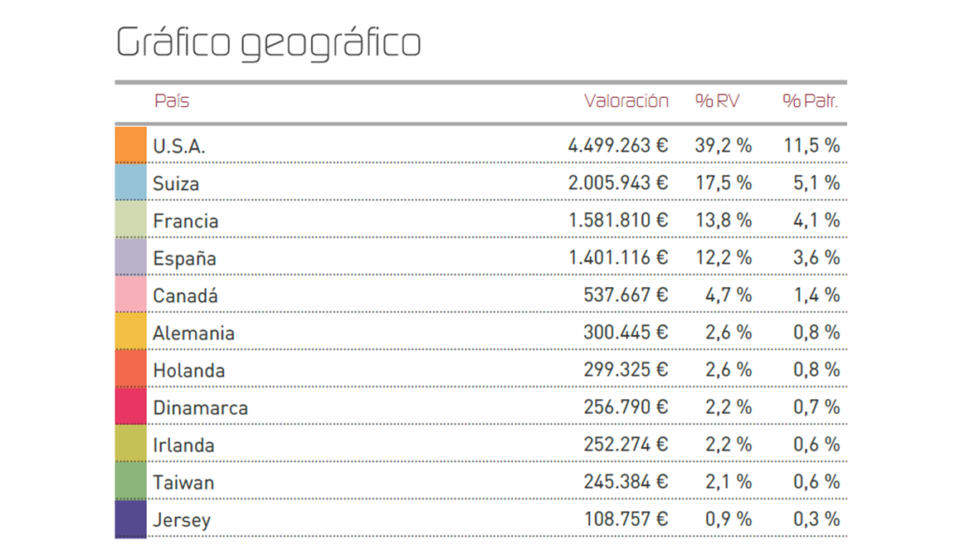Select the yellow Alemania color swatch
The image size is (955, 560).
click(x=130, y=332)
